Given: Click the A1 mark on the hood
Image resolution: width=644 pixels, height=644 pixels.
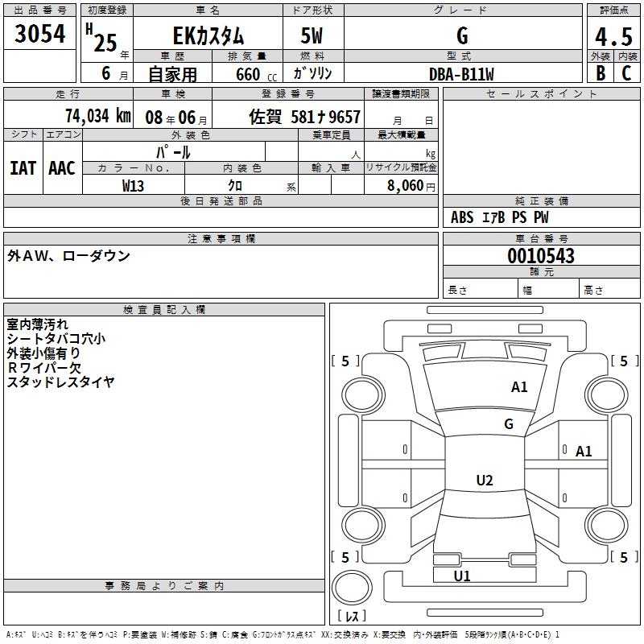Looking at the screenshot, I should coord(519,387).
